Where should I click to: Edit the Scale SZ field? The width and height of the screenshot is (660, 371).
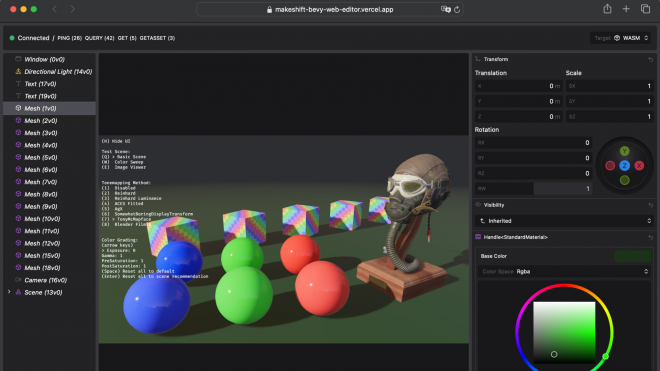pos(609,117)
